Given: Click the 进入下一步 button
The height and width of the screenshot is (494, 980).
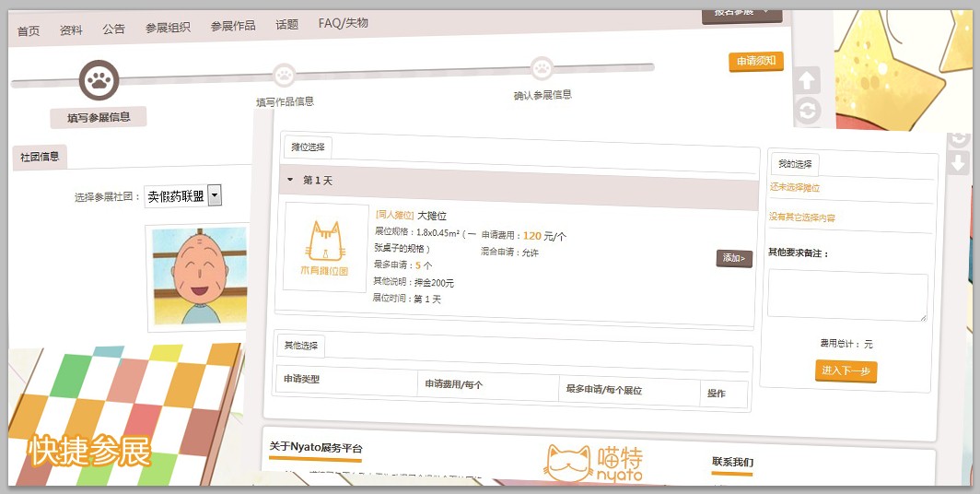Looking at the screenshot, I should tap(846, 370).
